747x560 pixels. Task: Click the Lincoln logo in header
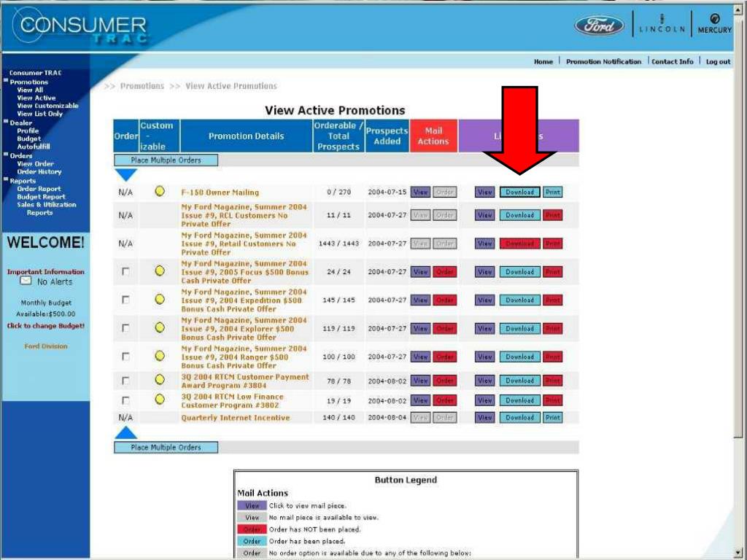pyautogui.click(x=662, y=24)
